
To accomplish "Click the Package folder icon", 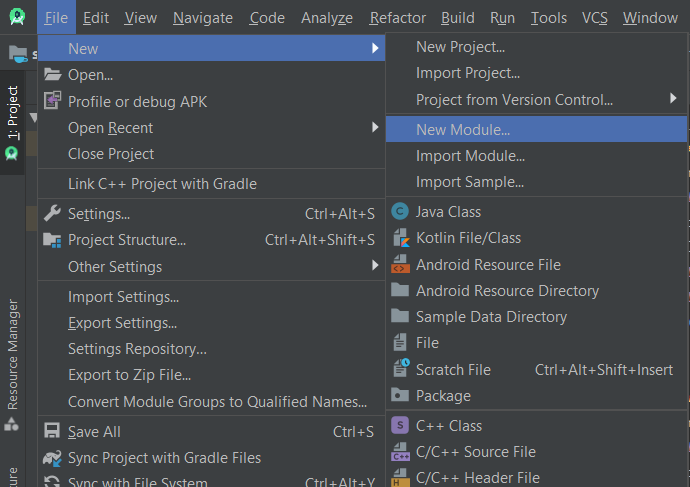I will pos(400,395).
